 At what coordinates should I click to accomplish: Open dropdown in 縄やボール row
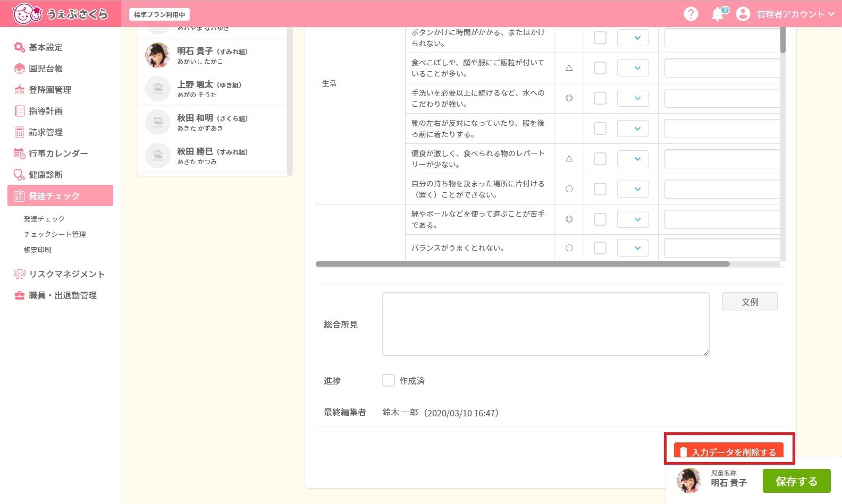pyautogui.click(x=633, y=219)
